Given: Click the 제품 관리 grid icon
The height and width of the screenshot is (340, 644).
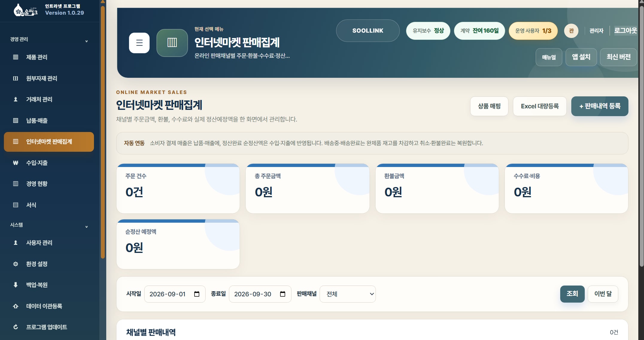Looking at the screenshot, I should click(16, 57).
